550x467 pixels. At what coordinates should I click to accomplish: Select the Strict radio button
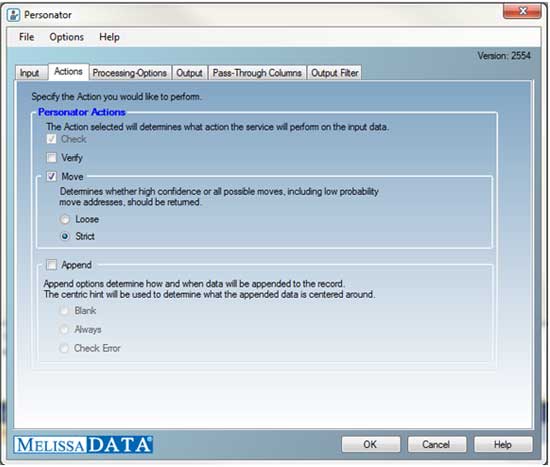pos(65,236)
